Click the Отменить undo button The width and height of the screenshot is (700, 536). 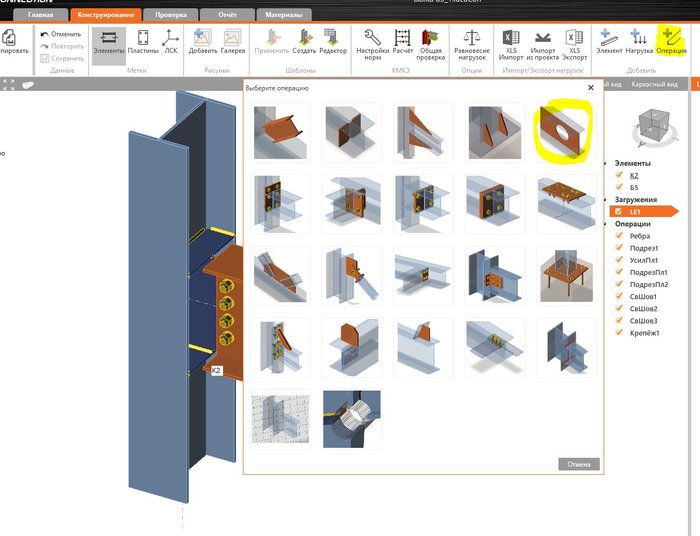pos(61,34)
